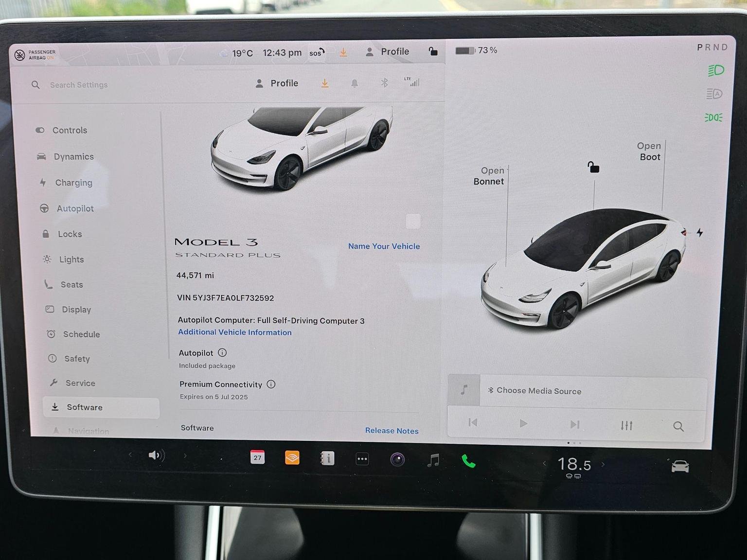Toggle the auto high beam indicator

coord(714,94)
